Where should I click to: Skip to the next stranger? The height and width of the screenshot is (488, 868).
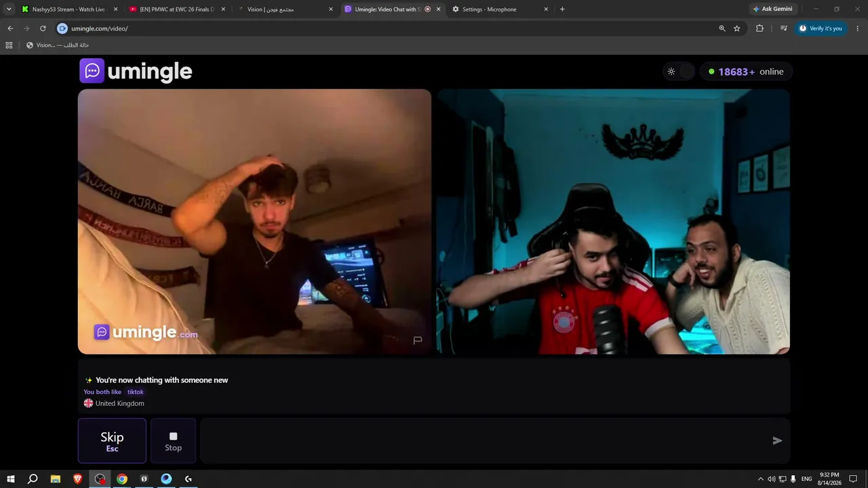[112, 441]
